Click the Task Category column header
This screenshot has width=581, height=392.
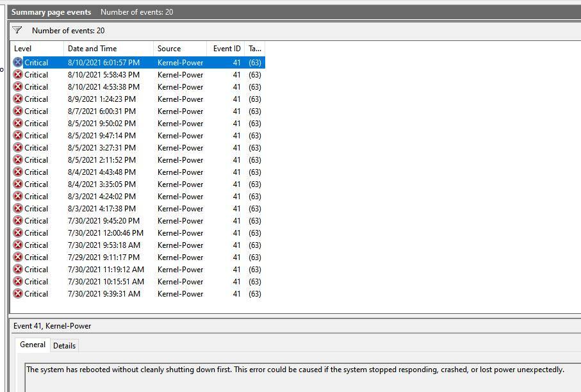point(255,49)
